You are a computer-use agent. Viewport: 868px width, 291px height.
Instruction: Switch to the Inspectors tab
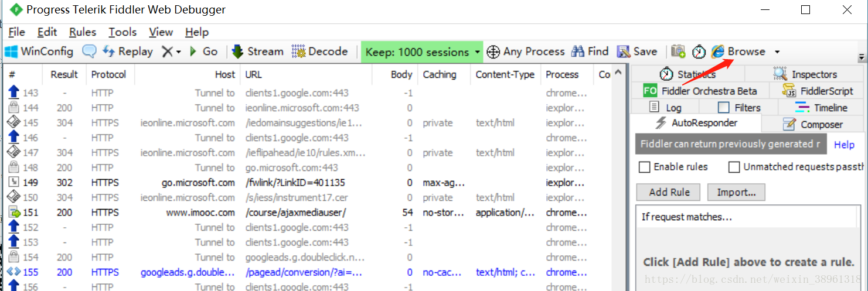[x=805, y=74]
